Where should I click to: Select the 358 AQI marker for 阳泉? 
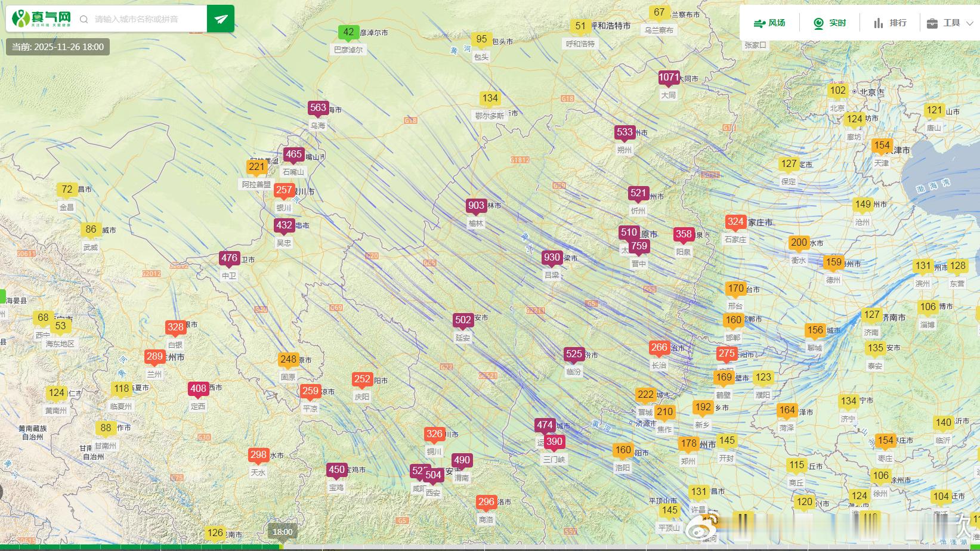tap(684, 235)
